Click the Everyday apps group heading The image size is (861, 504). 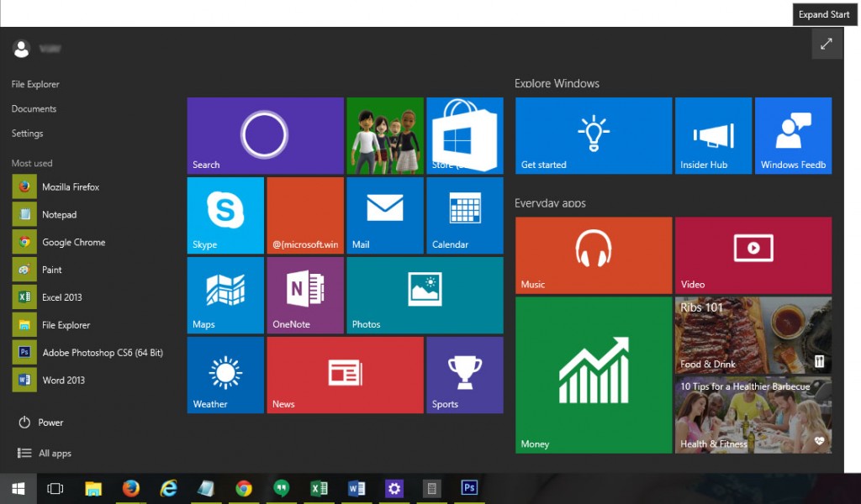click(550, 203)
